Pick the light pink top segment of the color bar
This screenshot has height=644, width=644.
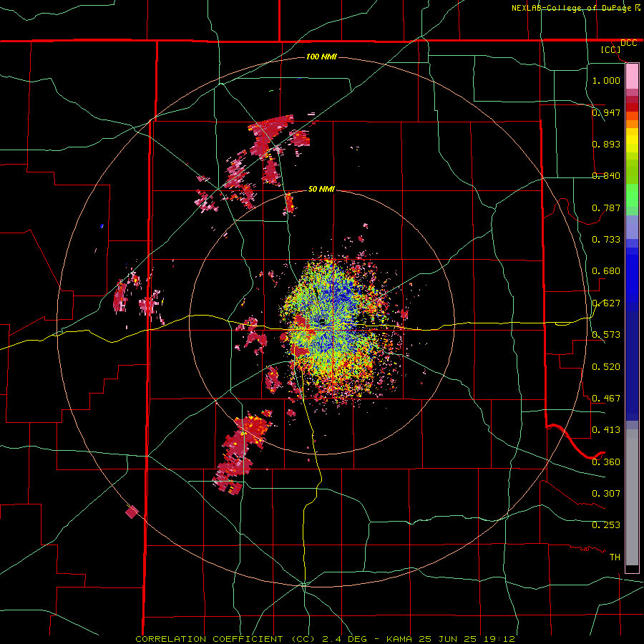(x=632, y=76)
